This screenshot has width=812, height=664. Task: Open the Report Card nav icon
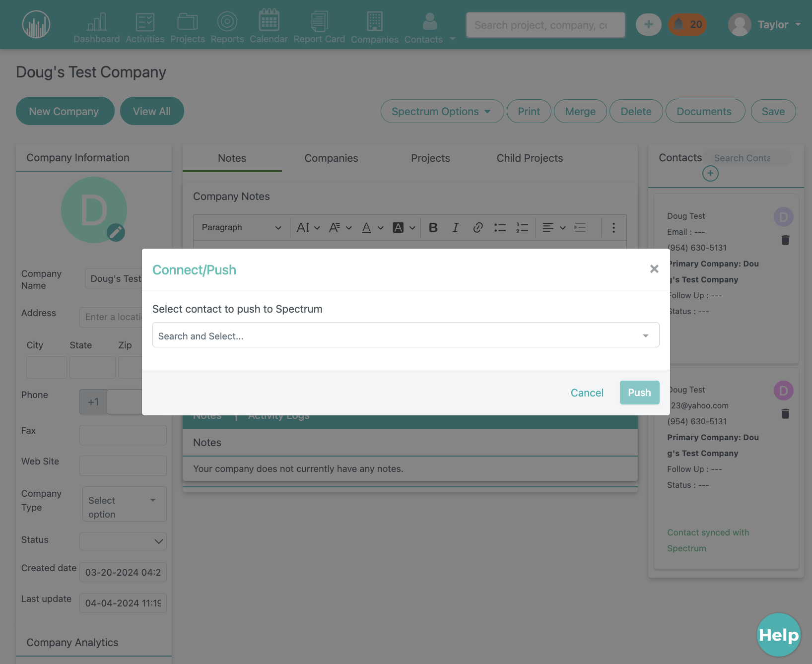click(319, 27)
